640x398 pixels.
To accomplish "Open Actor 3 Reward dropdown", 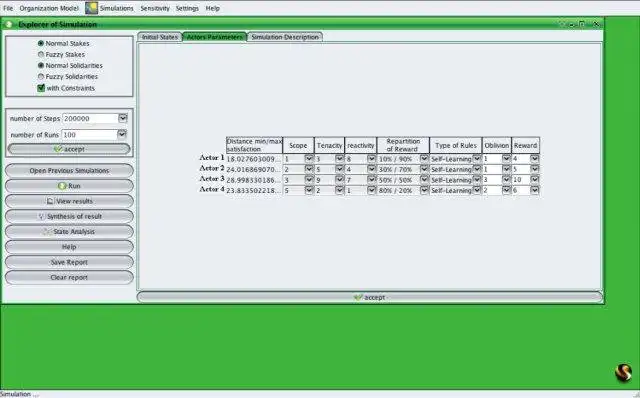I will (x=535, y=180).
